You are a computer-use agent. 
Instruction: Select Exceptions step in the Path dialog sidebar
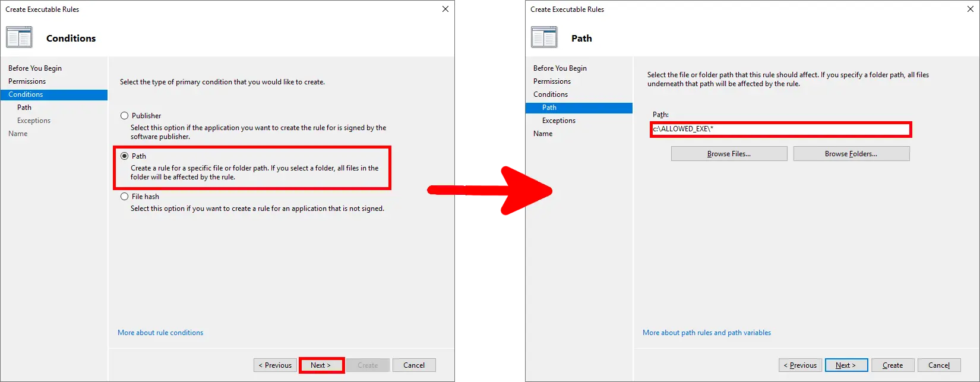click(558, 121)
